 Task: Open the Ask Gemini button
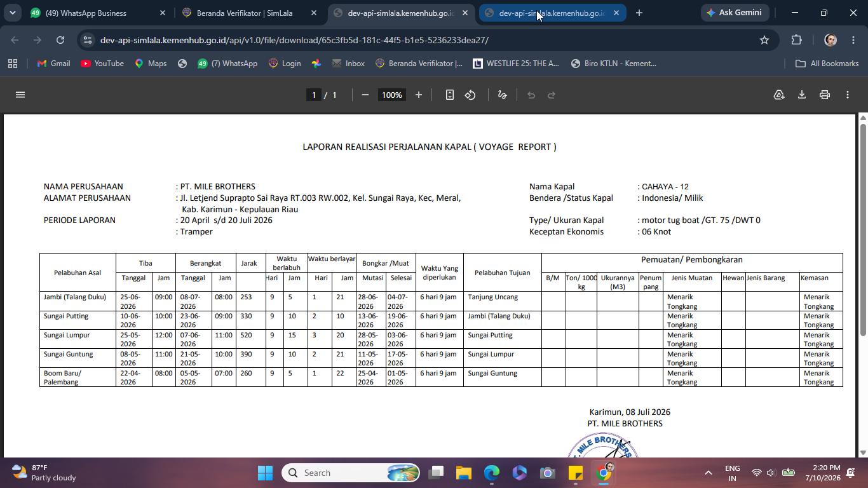point(735,13)
